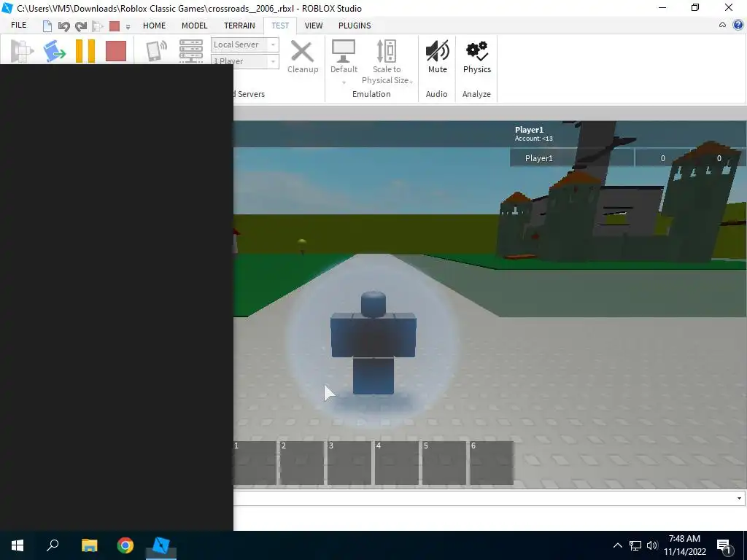The image size is (747, 560).
Task: Click the network icon in system tray
Action: coord(635,545)
